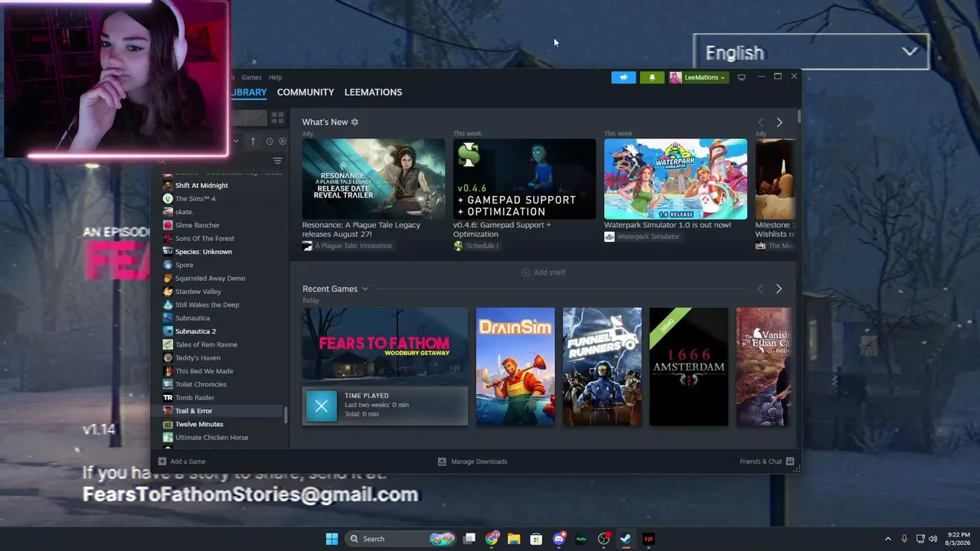Image resolution: width=980 pixels, height=551 pixels.
Task: Open the English language dropdown
Action: click(x=811, y=52)
